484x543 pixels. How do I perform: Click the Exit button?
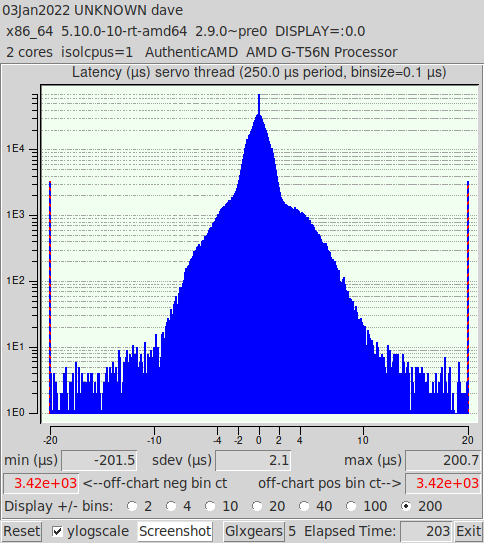coord(468,531)
